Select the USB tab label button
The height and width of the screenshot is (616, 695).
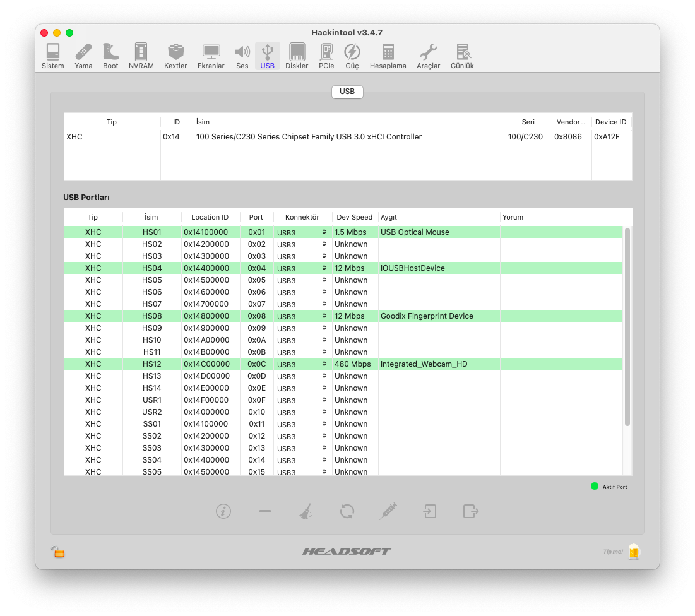[x=347, y=92]
